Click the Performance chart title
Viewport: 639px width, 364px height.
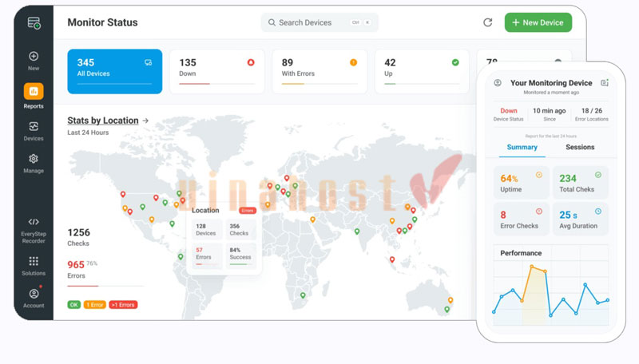(521, 253)
